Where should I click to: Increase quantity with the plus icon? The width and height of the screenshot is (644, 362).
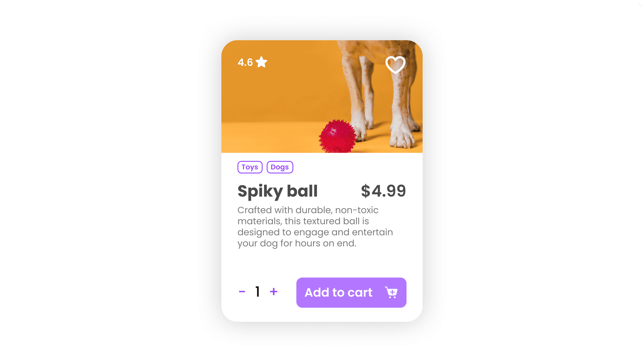point(274,292)
